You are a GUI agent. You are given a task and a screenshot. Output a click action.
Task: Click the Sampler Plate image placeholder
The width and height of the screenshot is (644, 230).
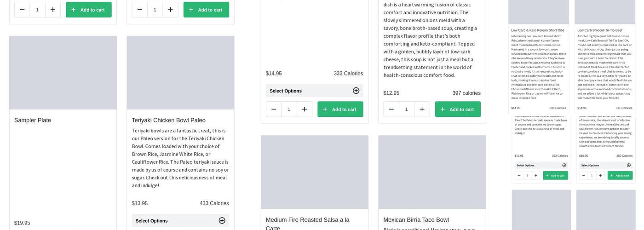click(63, 73)
